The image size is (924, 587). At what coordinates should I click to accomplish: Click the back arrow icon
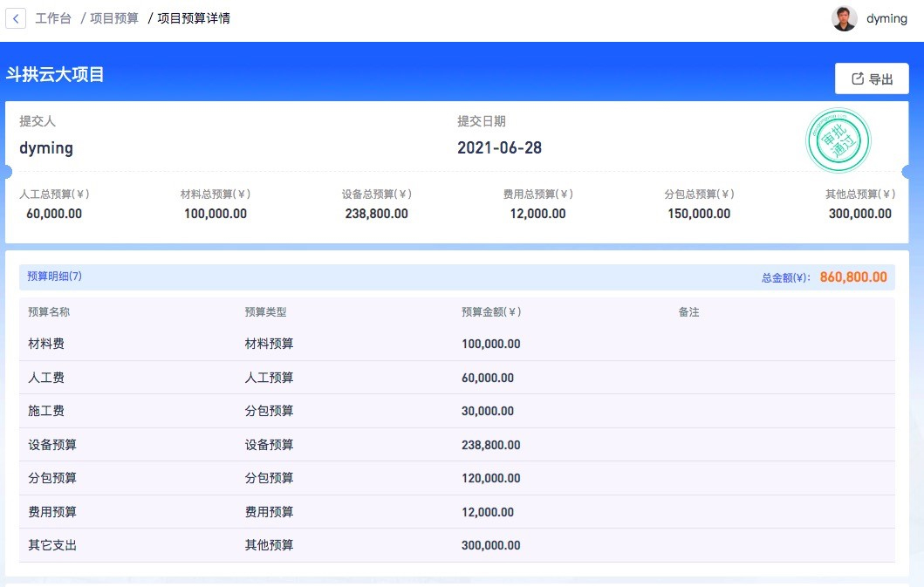(16, 18)
